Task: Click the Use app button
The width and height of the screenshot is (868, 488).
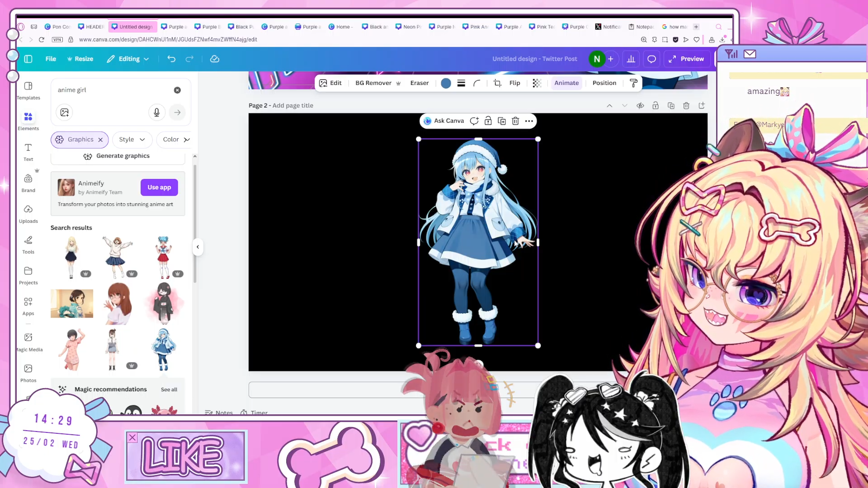Action: 159,187
